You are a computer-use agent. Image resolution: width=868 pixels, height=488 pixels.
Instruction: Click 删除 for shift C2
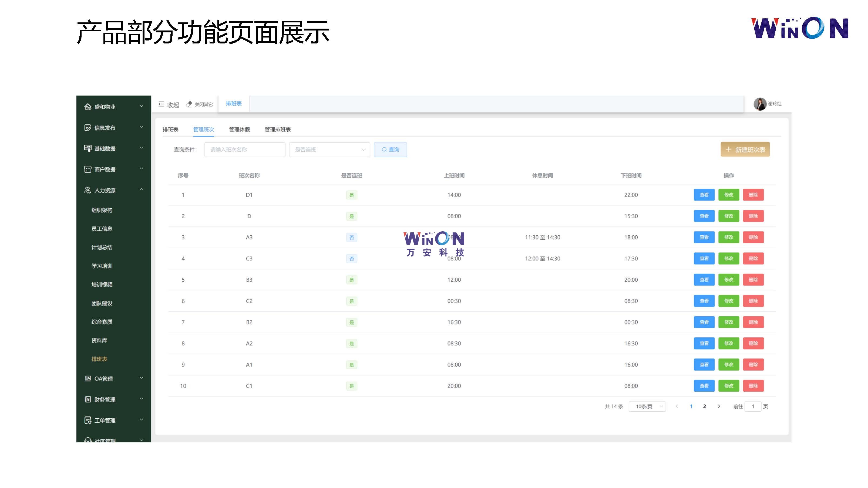click(x=753, y=301)
